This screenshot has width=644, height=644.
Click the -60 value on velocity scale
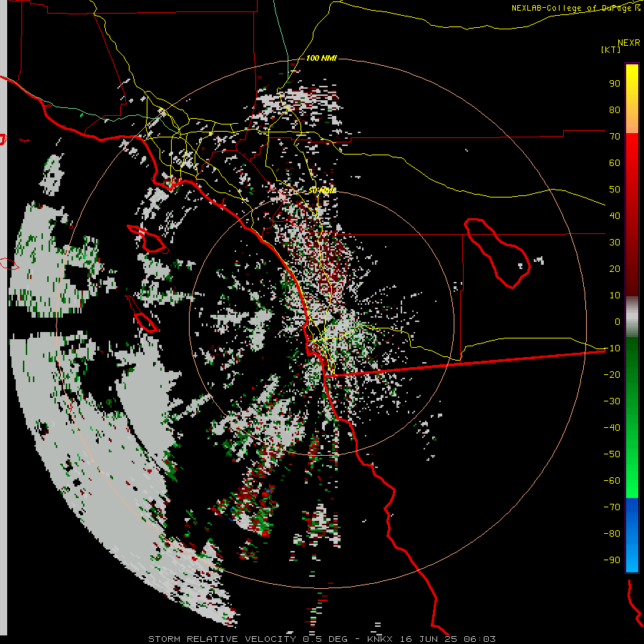612,481
